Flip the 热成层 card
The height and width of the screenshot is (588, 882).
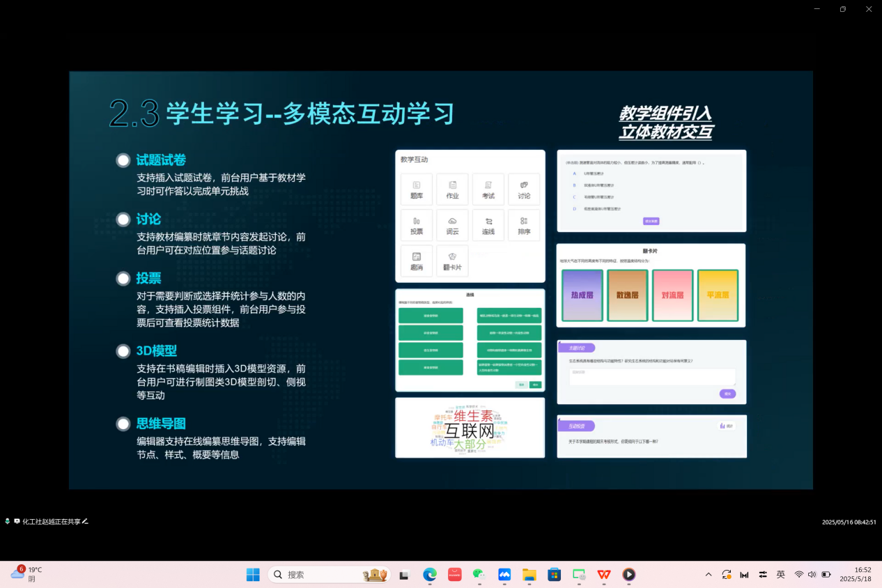pyautogui.click(x=582, y=295)
